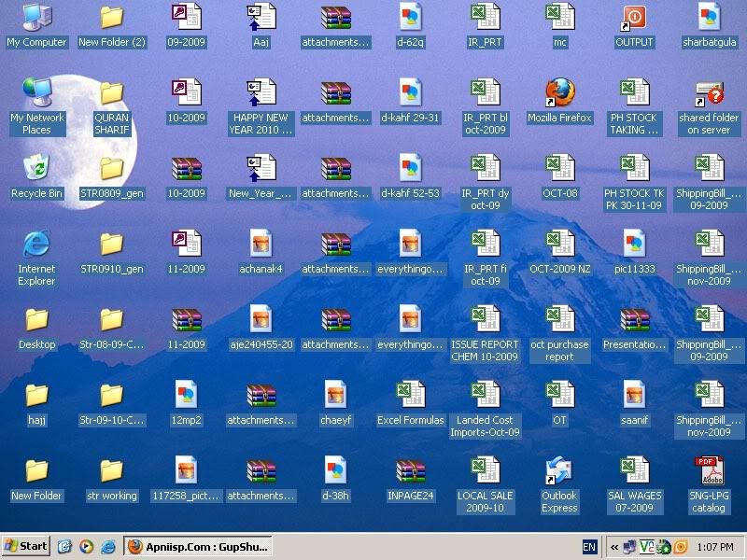The width and height of the screenshot is (747, 560).
Task: Click the taskbar clock showing 1:07 PM
Action: point(714,547)
